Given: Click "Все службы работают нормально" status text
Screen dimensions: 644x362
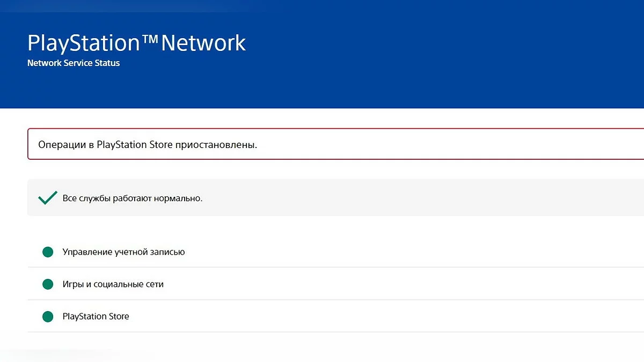Looking at the screenshot, I should [x=133, y=198].
